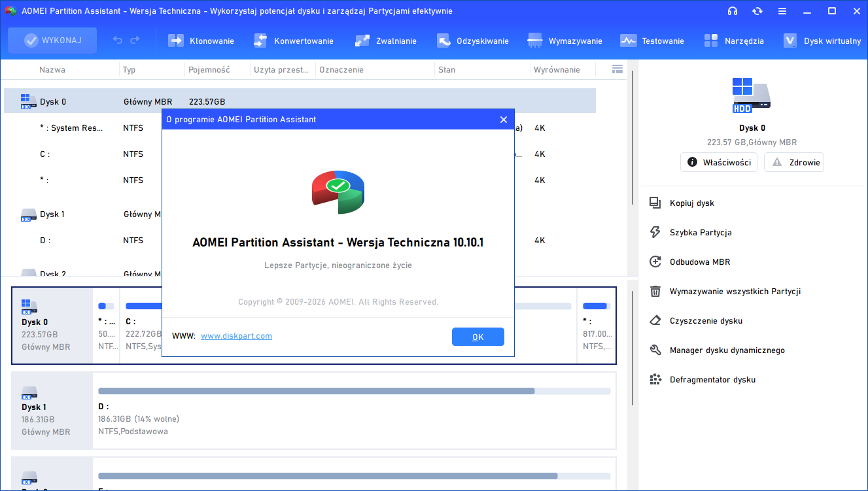Choose Kopiuj dysk in the side panel

pyautogui.click(x=692, y=203)
